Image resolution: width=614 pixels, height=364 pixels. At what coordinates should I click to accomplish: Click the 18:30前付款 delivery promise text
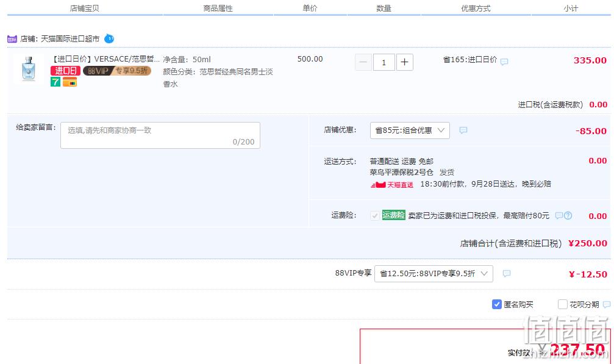click(x=485, y=184)
